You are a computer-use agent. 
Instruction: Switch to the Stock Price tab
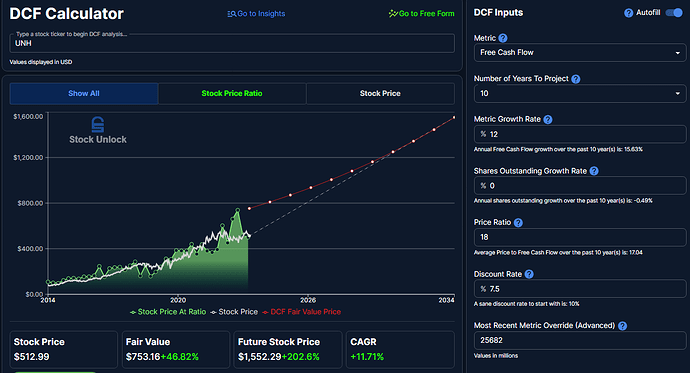click(x=380, y=93)
